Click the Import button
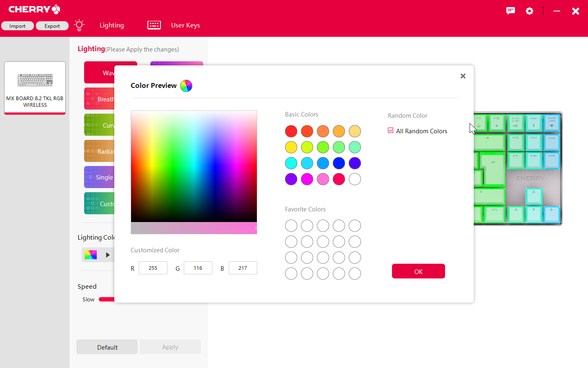 coord(18,26)
